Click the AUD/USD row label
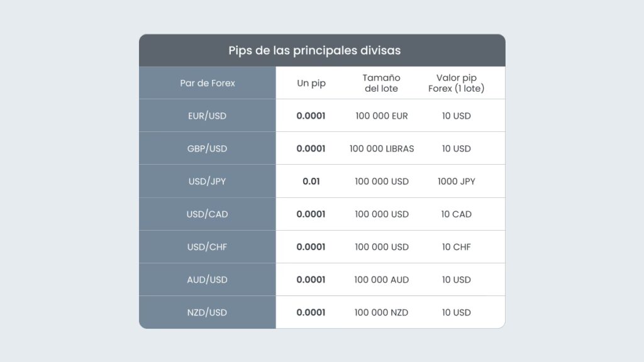Image resolution: width=644 pixels, height=362 pixels. pyautogui.click(x=208, y=280)
